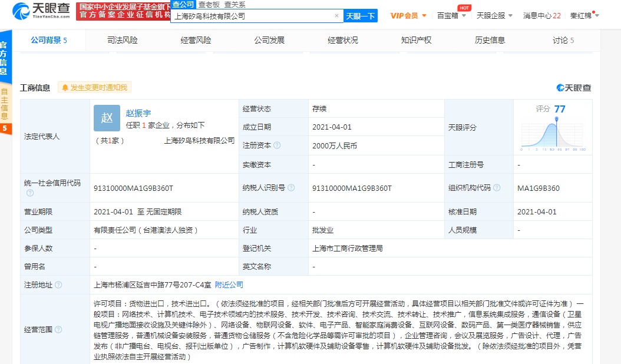Clear the search box with the X icon
621x364 pixels.
(336, 16)
